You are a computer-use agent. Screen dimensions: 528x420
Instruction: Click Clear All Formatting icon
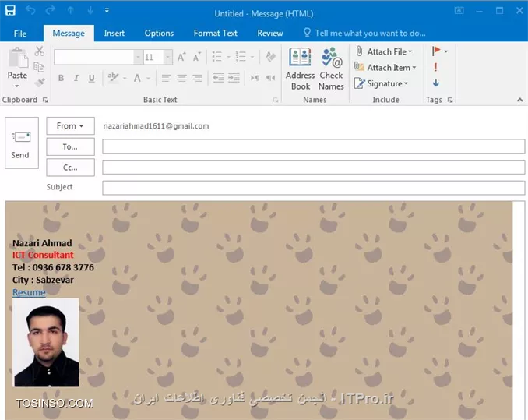pyautogui.click(x=270, y=57)
